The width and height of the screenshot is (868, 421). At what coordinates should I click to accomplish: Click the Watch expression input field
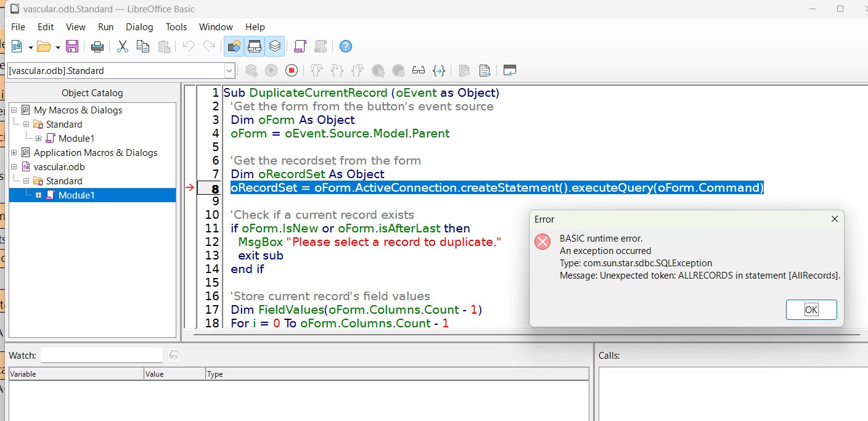click(x=102, y=355)
